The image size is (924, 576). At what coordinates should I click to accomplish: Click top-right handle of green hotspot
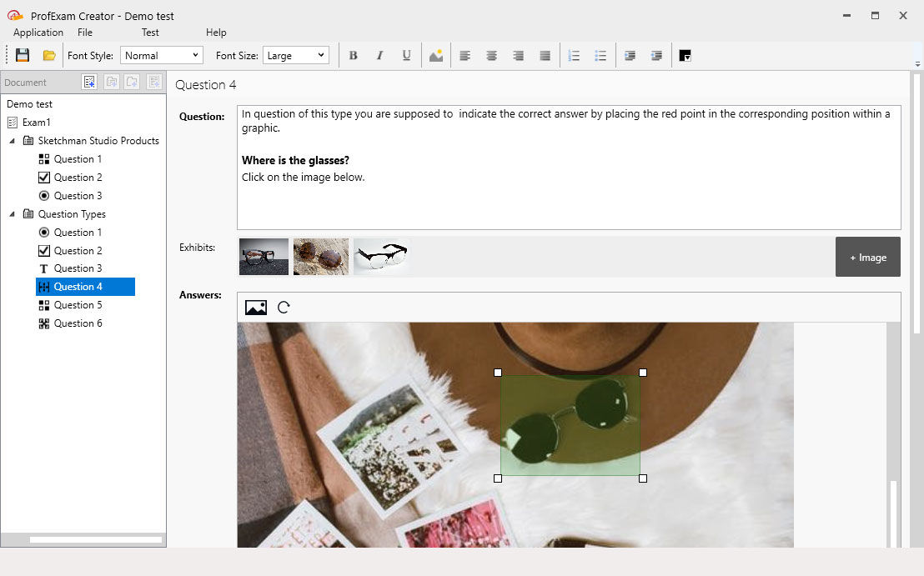pyautogui.click(x=643, y=373)
